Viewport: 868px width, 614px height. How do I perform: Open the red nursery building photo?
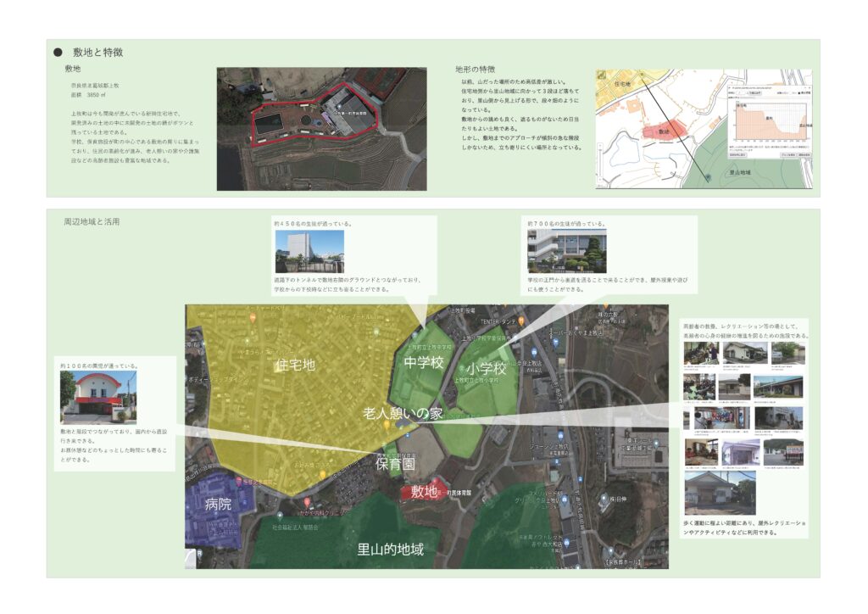(98, 397)
